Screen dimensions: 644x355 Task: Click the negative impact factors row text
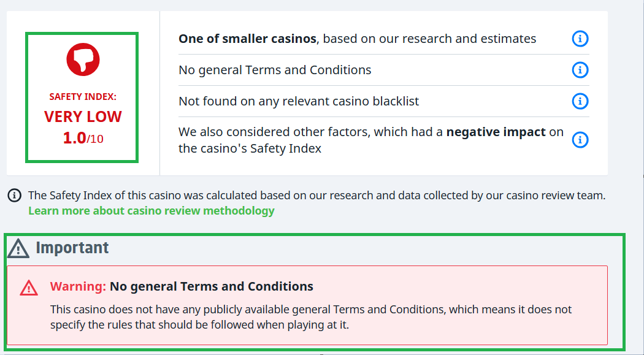point(370,140)
